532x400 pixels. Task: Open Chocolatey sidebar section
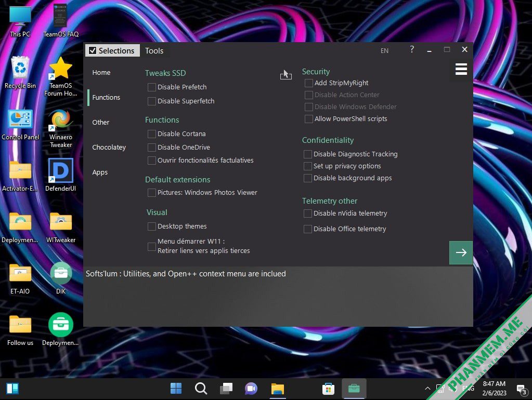(109, 148)
